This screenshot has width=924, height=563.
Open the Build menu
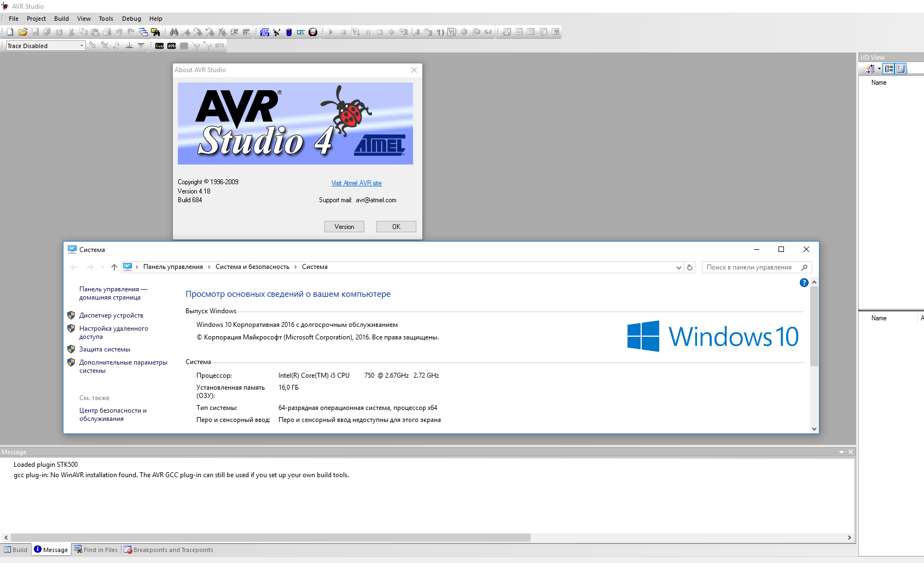61,19
